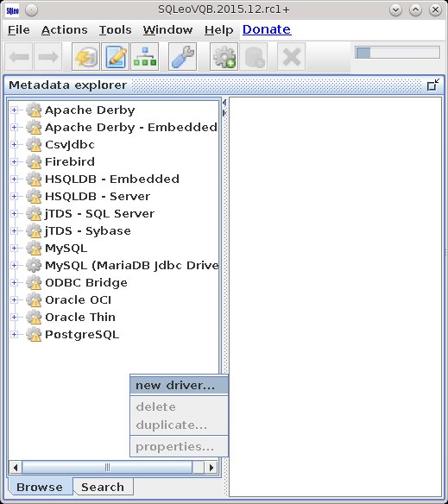The width and height of the screenshot is (448, 504).
Task: Click the Metadata explorer undock icon
Action: 432,85
